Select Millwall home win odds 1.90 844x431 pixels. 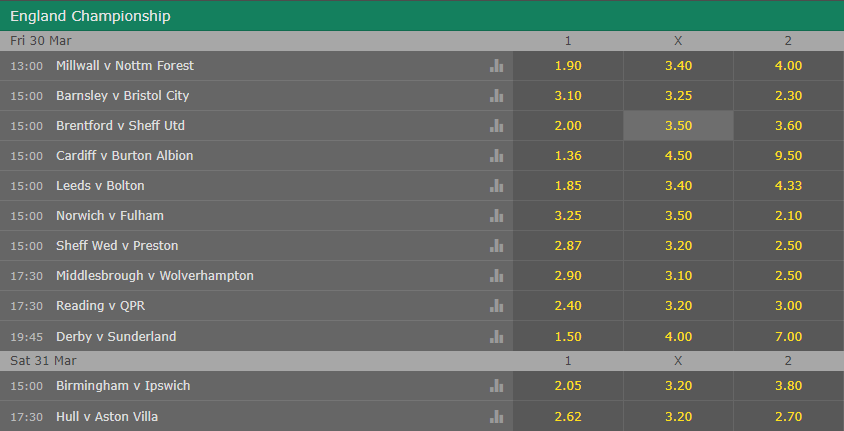pos(568,66)
